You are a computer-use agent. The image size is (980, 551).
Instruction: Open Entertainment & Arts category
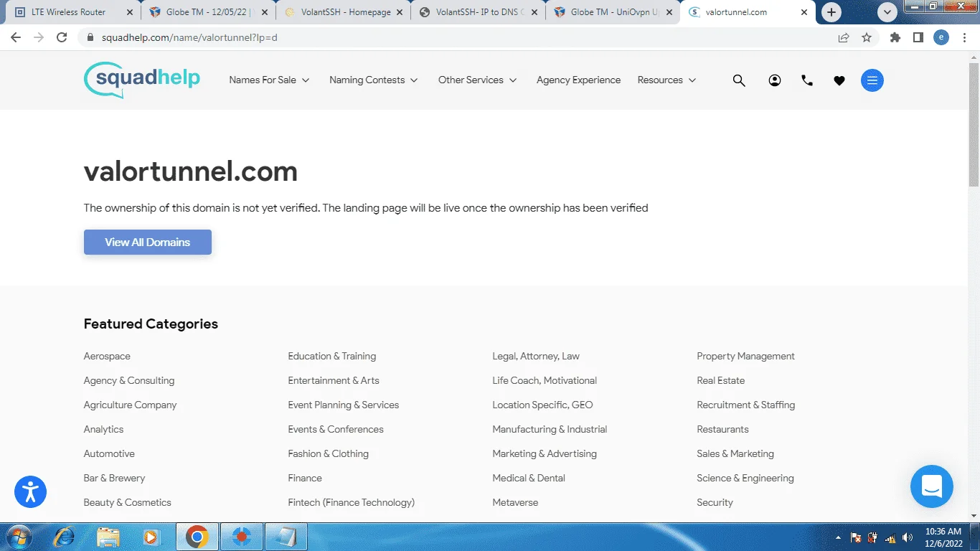(x=334, y=381)
